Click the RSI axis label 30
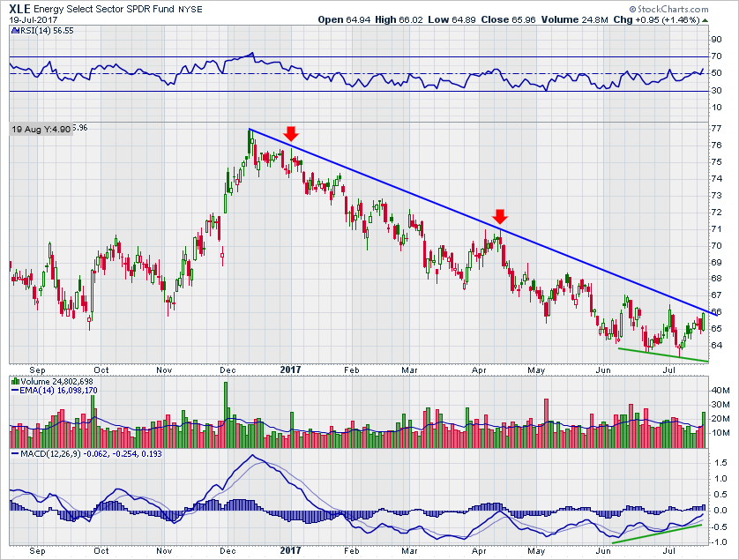This screenshot has width=739, height=560. (x=716, y=91)
